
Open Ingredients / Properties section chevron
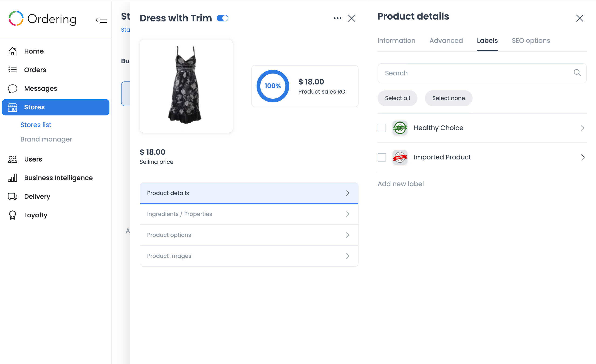(x=348, y=214)
